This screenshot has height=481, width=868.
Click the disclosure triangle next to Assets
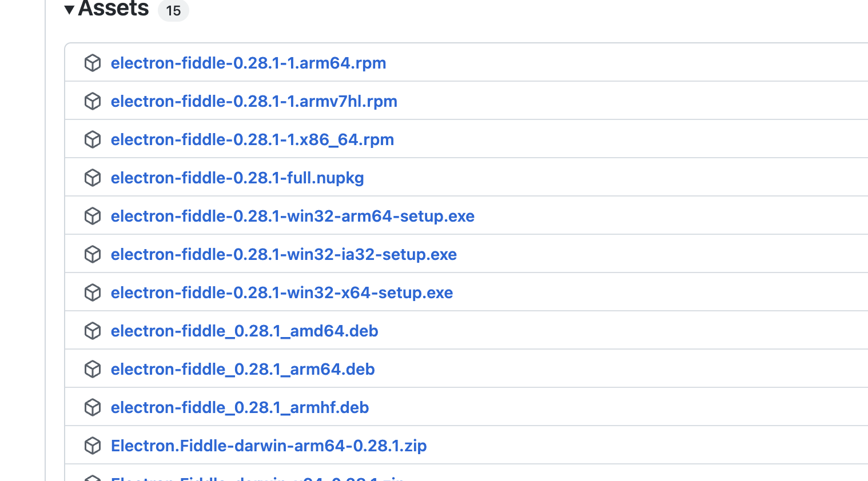(69, 9)
